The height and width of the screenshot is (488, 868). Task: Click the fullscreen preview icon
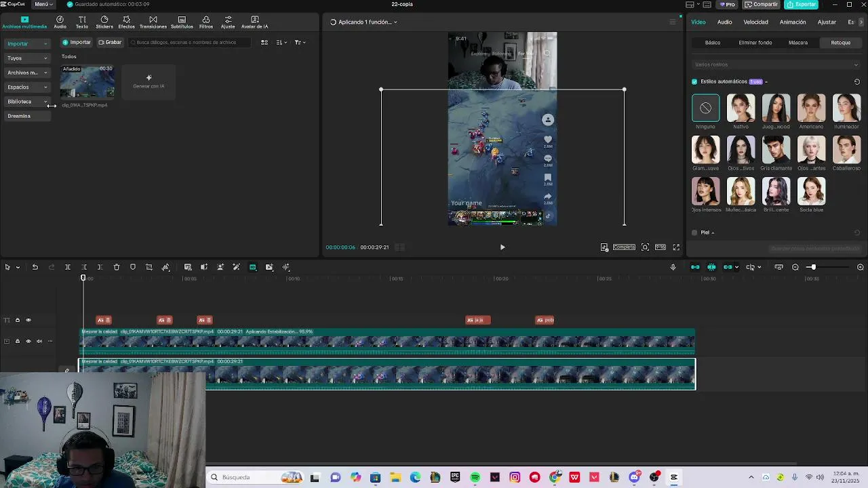tap(676, 247)
